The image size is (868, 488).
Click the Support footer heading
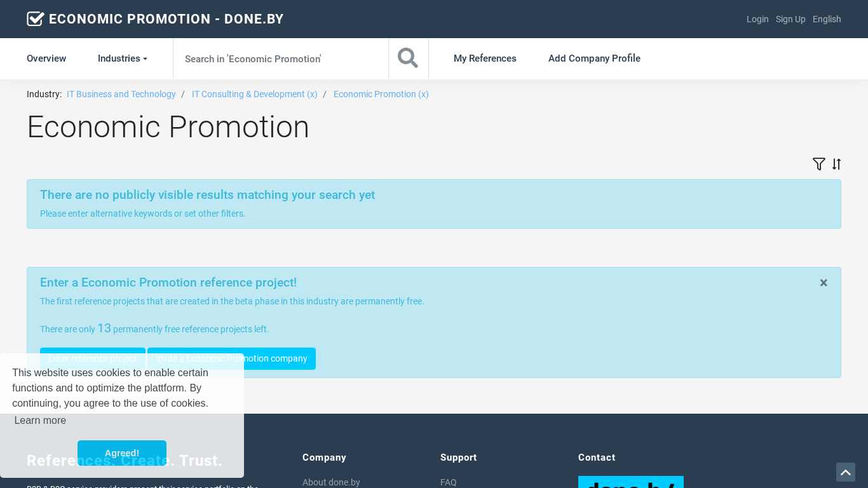coord(459,457)
